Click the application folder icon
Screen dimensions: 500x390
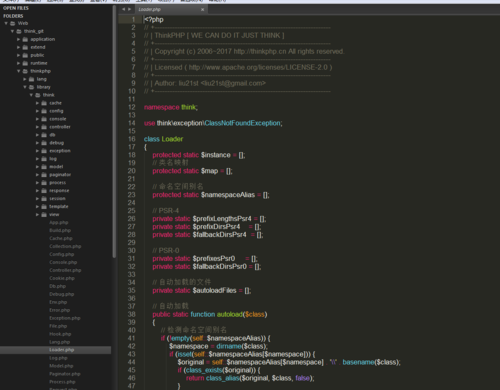(25, 39)
